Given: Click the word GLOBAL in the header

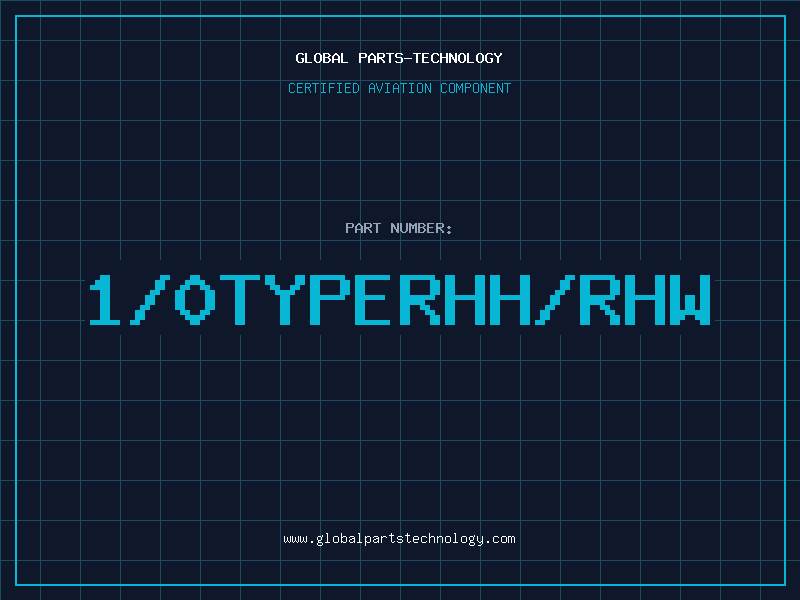Looking at the screenshot, I should [321, 58].
